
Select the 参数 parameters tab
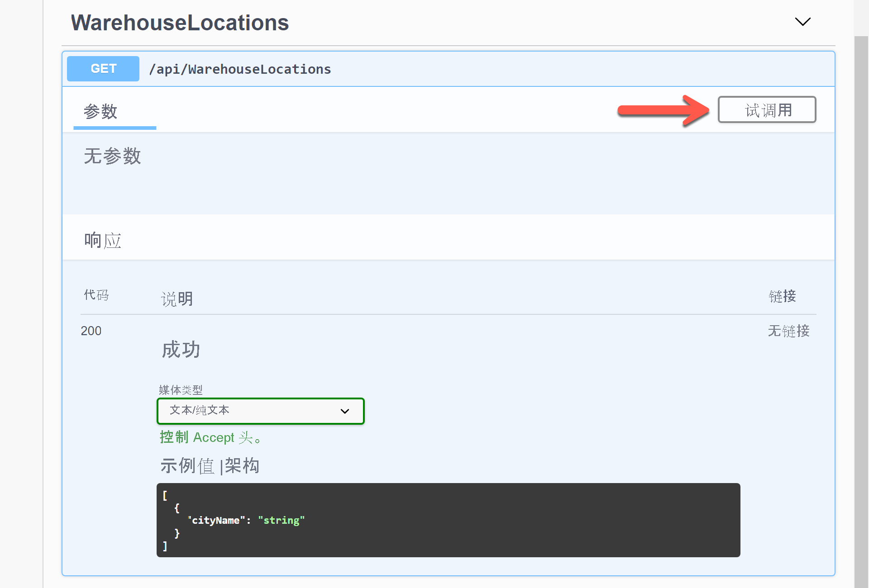[x=100, y=111]
